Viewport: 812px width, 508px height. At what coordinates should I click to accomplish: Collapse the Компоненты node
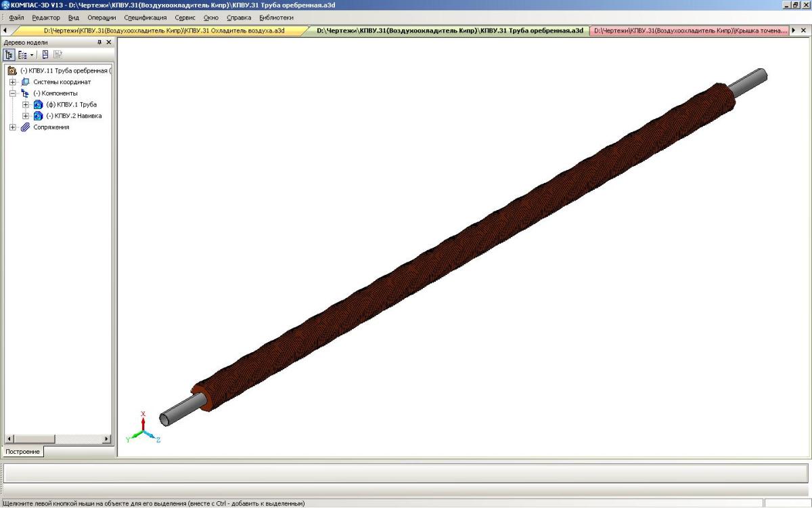[13, 93]
